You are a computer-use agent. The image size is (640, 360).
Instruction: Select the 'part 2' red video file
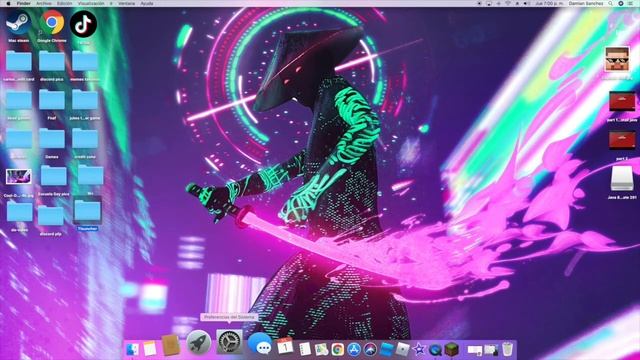pos(622,140)
